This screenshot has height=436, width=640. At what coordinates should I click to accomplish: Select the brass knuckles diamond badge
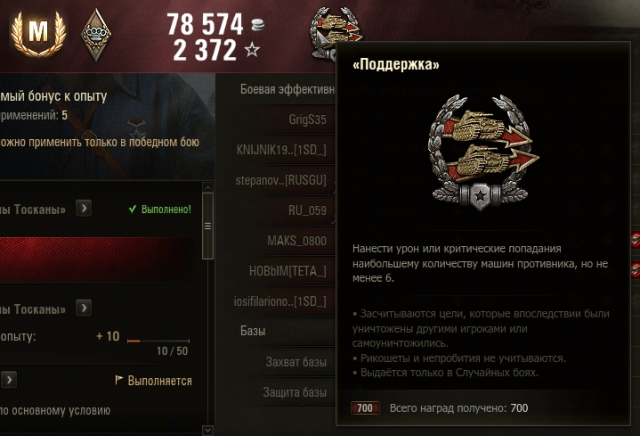(96, 35)
